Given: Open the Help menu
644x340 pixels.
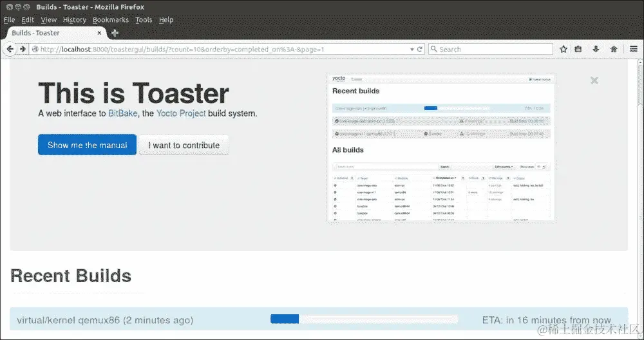Looking at the screenshot, I should pyautogui.click(x=166, y=20).
